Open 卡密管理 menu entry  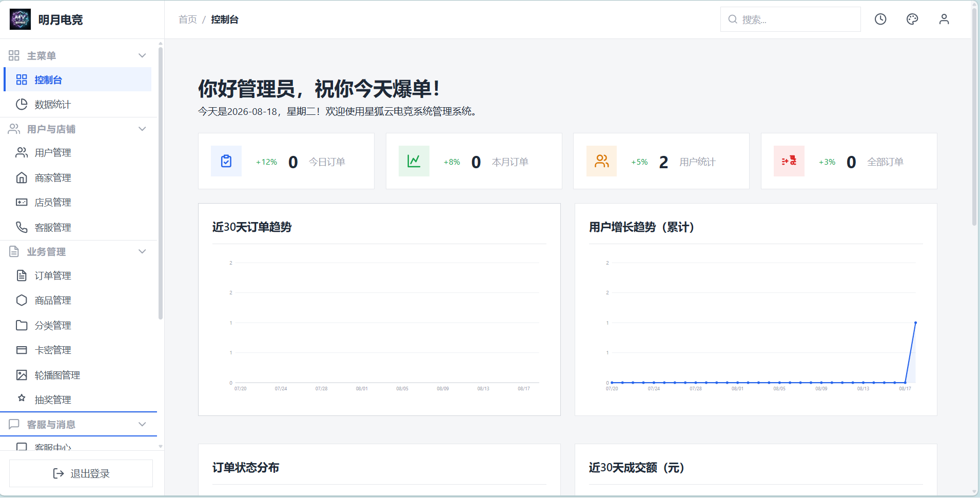pos(77,350)
